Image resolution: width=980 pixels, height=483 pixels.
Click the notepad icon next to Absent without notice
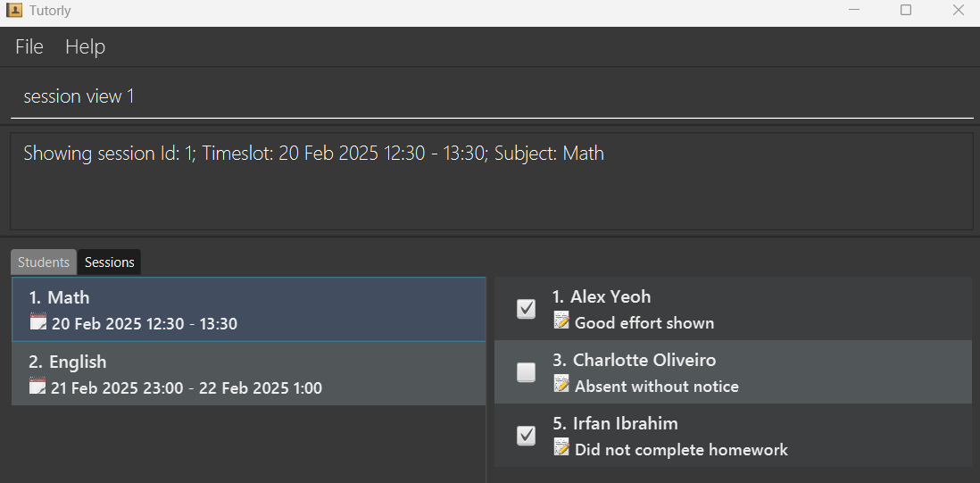562,384
